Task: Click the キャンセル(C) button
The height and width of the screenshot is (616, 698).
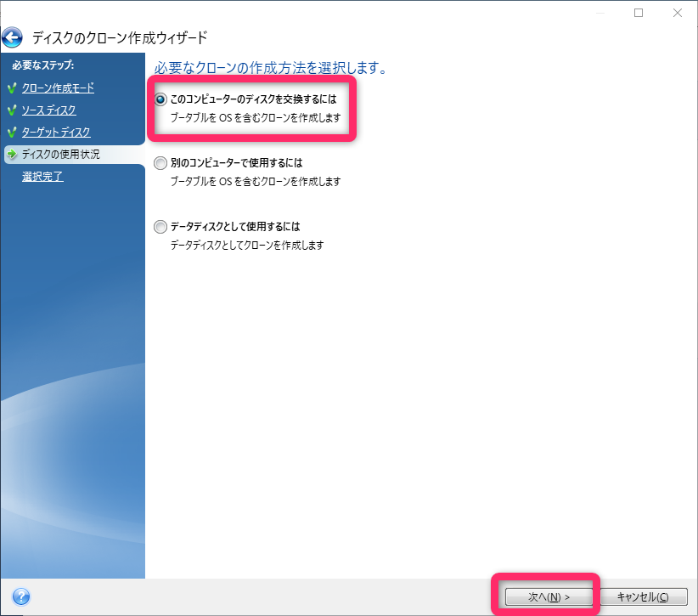Action: click(643, 596)
